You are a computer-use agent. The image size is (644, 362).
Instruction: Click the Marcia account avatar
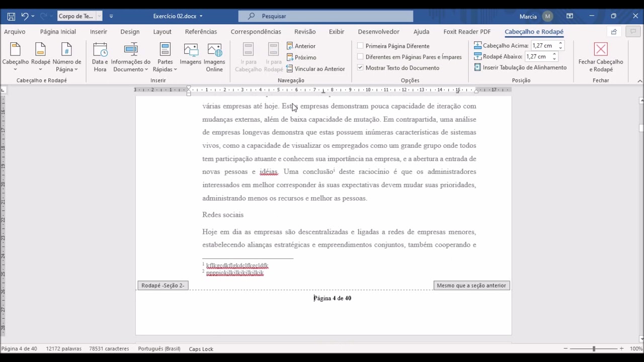(x=547, y=16)
